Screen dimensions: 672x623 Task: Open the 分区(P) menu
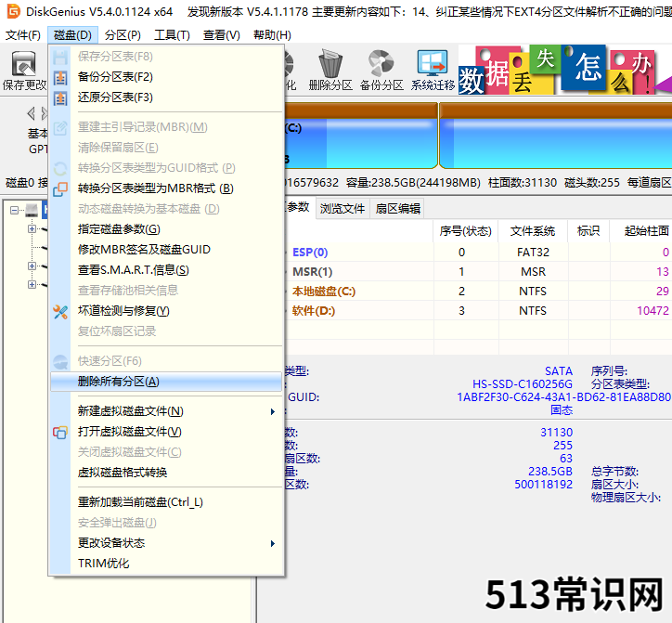123,35
